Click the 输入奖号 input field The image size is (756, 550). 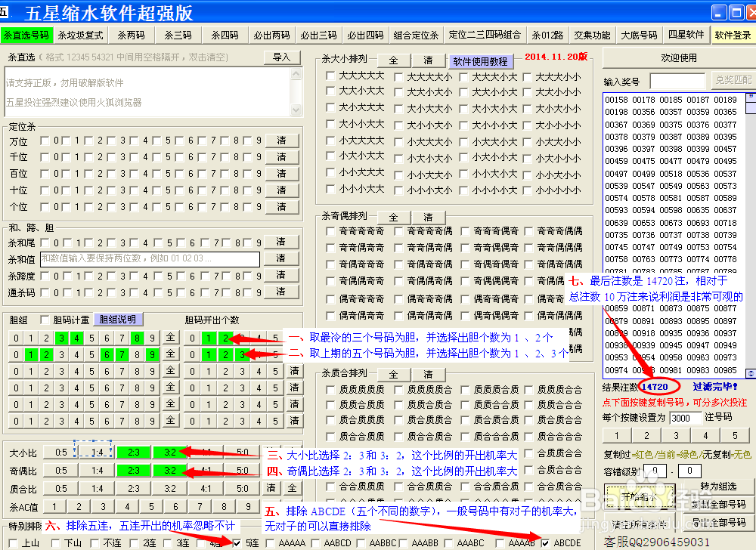click(x=677, y=82)
